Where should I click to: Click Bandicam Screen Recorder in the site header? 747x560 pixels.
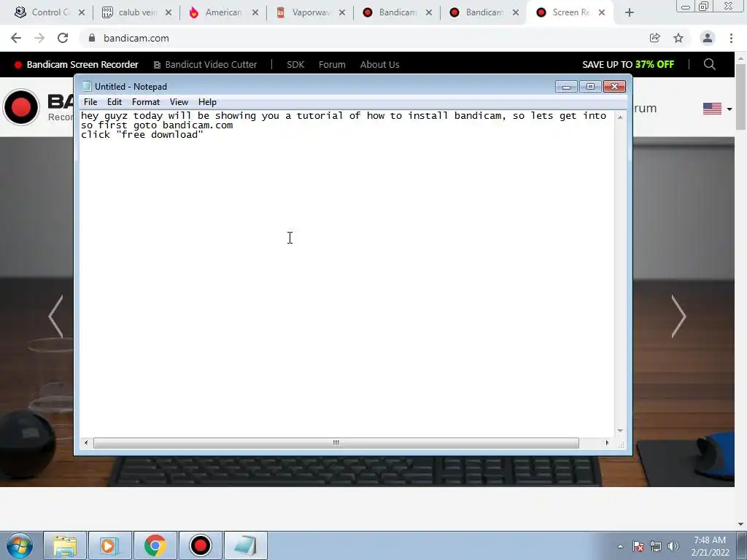click(77, 64)
